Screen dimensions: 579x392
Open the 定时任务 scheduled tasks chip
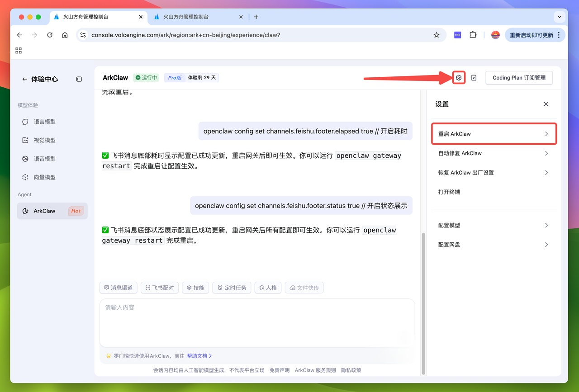pyautogui.click(x=232, y=288)
